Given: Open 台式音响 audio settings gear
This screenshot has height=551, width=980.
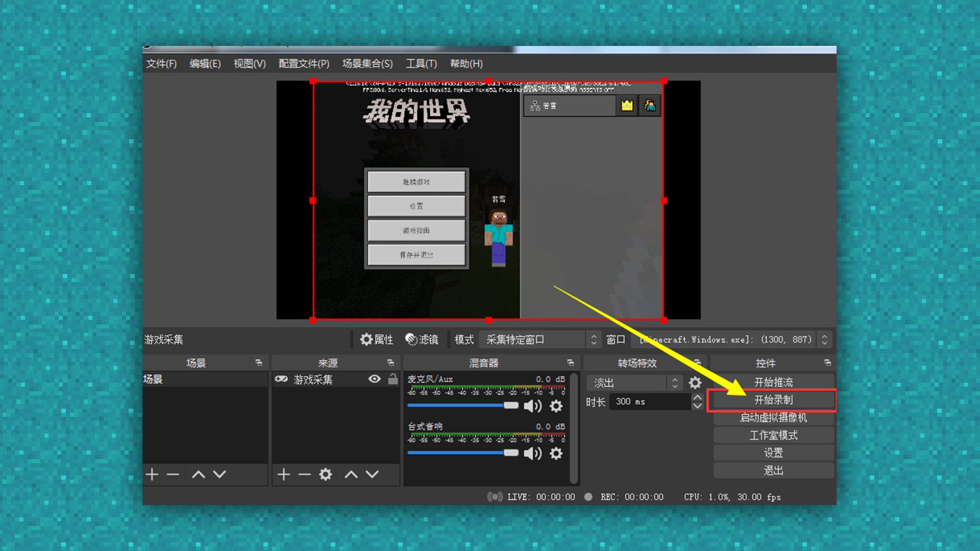Looking at the screenshot, I should (556, 454).
